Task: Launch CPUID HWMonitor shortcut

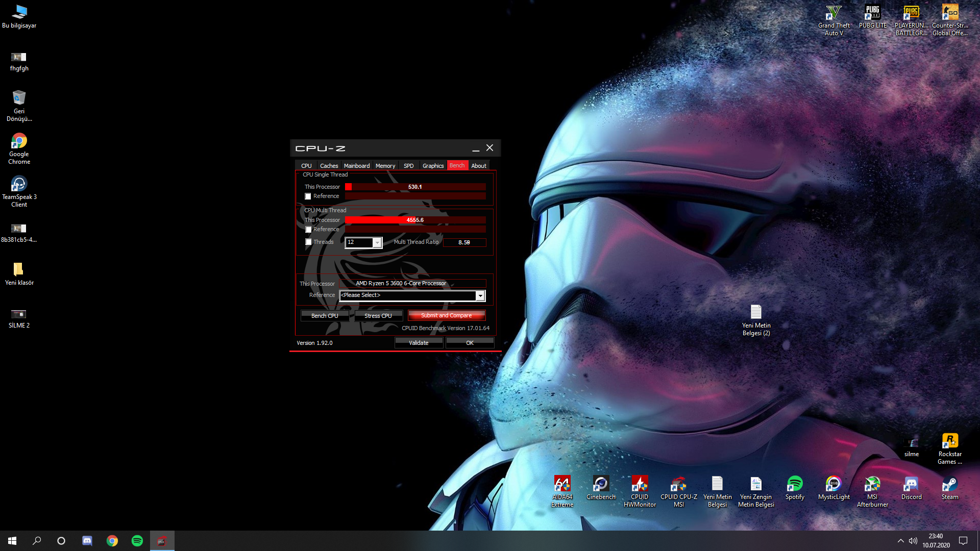Action: pos(640,491)
